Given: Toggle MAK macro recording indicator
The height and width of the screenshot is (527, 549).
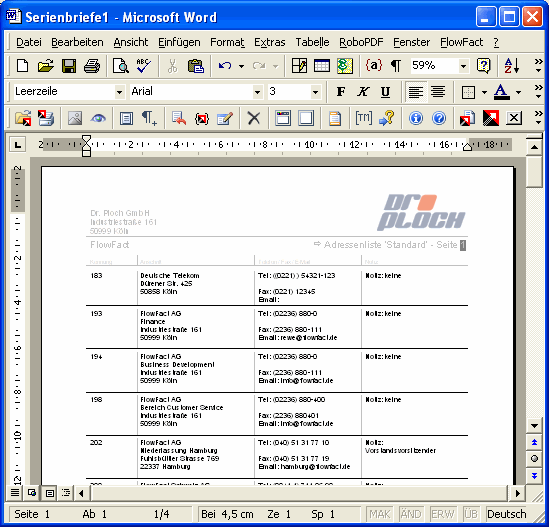Looking at the screenshot, I should (380, 514).
